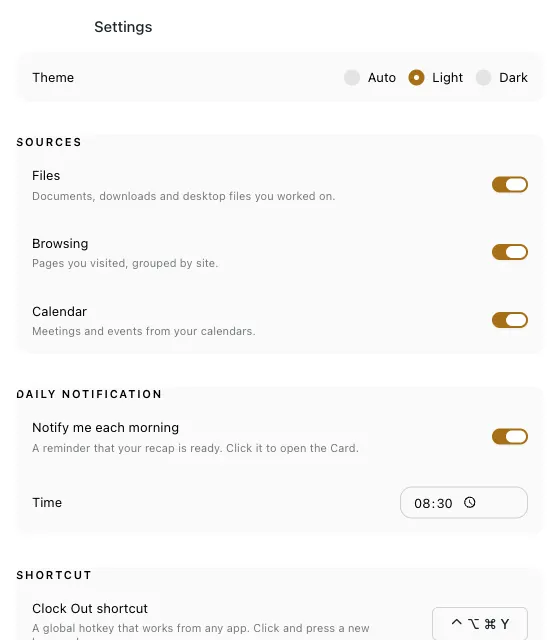Click the Shortcut section heading
Screen dimensions: 560x640
click(54, 575)
